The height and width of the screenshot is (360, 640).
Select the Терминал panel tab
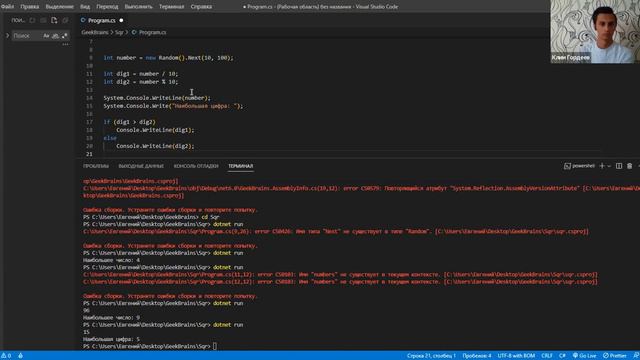pos(240,166)
